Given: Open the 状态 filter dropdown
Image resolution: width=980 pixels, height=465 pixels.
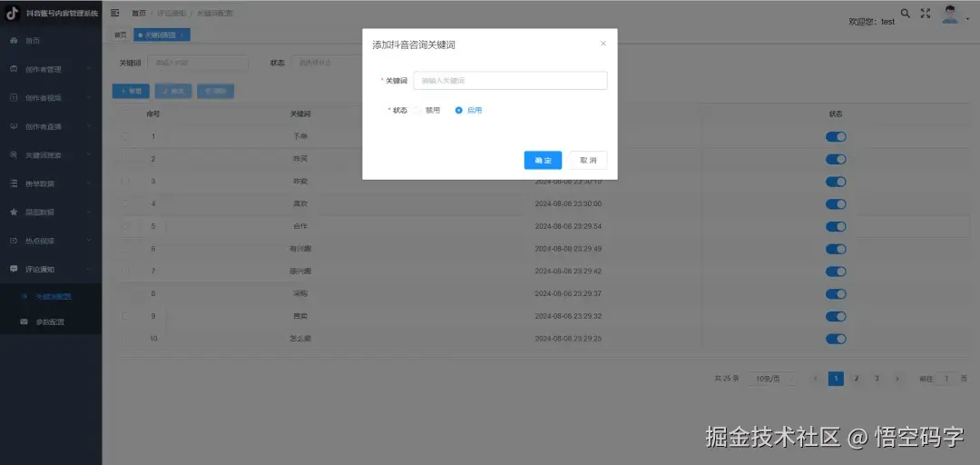Looking at the screenshot, I should click(328, 63).
